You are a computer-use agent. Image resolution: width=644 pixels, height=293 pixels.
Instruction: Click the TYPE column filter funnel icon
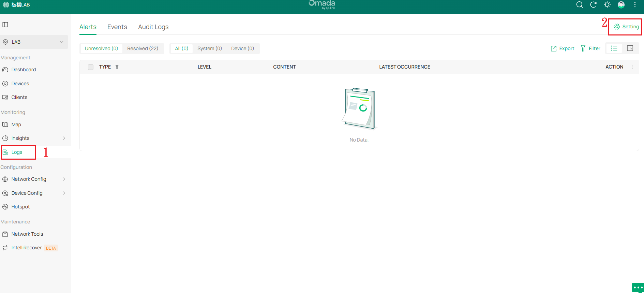[x=117, y=67]
